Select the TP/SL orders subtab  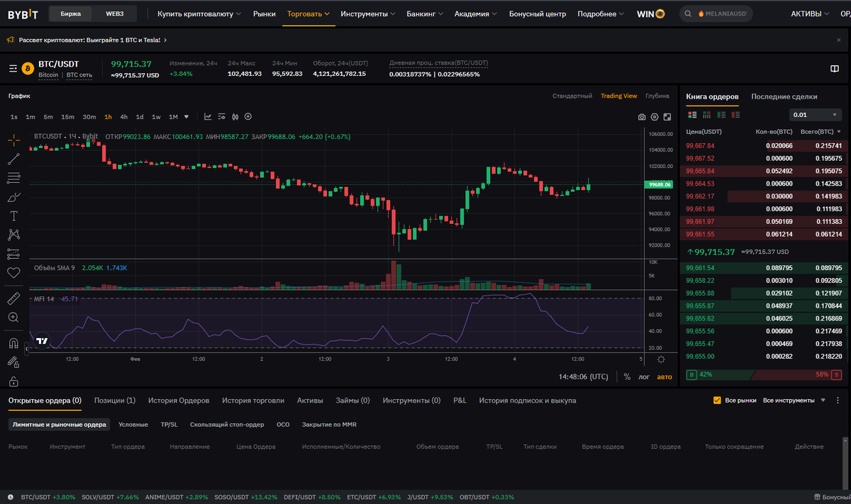[x=169, y=425]
